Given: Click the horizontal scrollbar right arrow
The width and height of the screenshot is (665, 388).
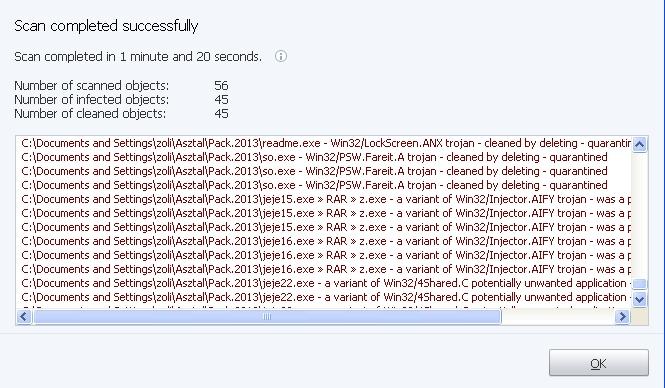Looking at the screenshot, I should coord(622,316).
